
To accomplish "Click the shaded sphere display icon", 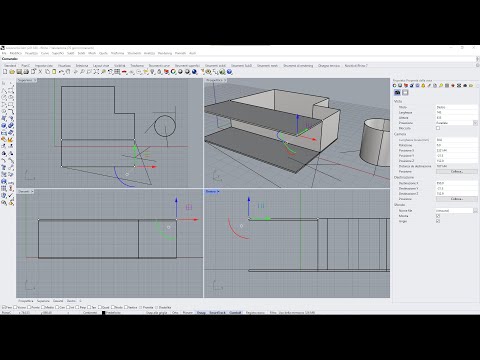I will click(x=180, y=72).
